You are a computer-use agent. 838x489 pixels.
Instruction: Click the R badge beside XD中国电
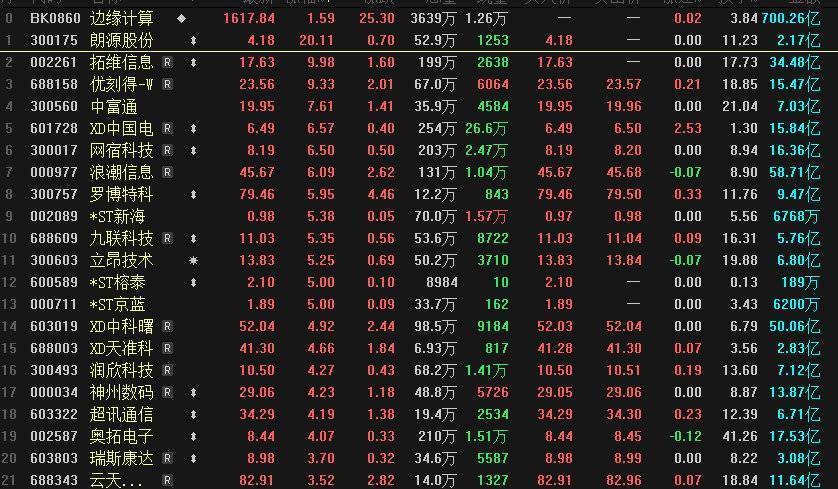(167, 128)
